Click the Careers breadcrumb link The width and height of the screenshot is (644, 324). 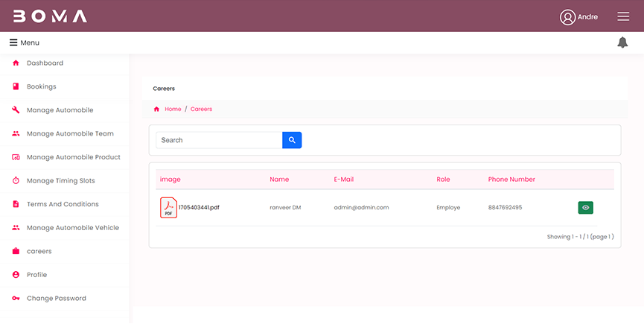pos(201,109)
